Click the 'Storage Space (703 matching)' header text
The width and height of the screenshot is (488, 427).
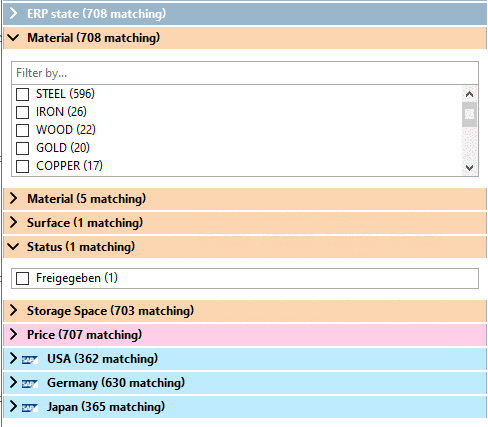click(x=110, y=311)
